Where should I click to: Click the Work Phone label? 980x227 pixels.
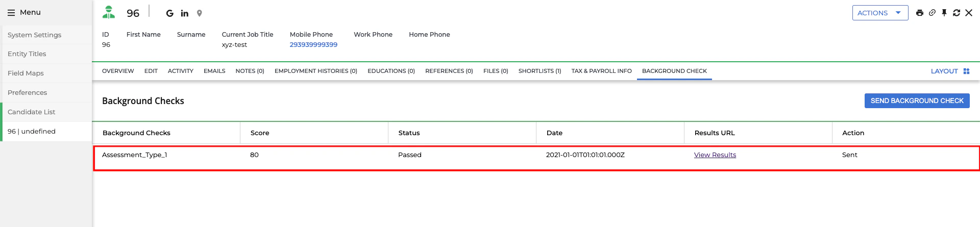373,35
